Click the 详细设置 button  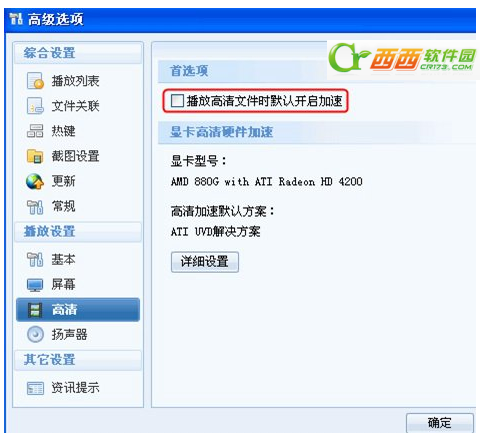(205, 262)
